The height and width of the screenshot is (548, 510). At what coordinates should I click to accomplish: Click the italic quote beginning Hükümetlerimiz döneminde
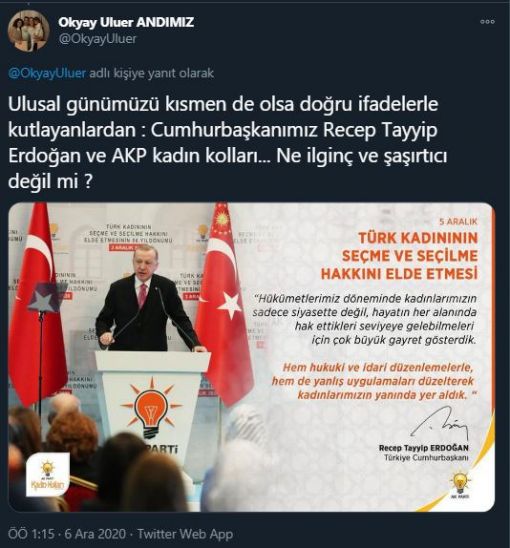tap(365, 319)
